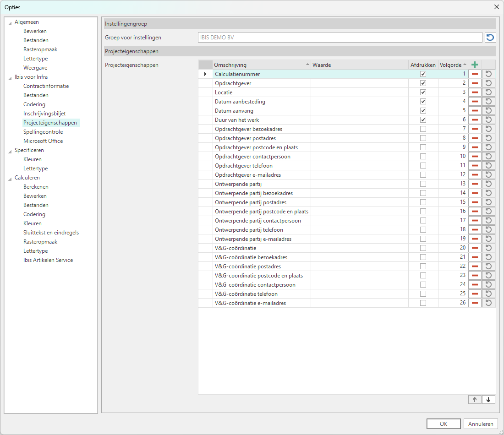Reset the settings group with blue refresh icon
The width and height of the screenshot is (504, 435).
coord(490,38)
